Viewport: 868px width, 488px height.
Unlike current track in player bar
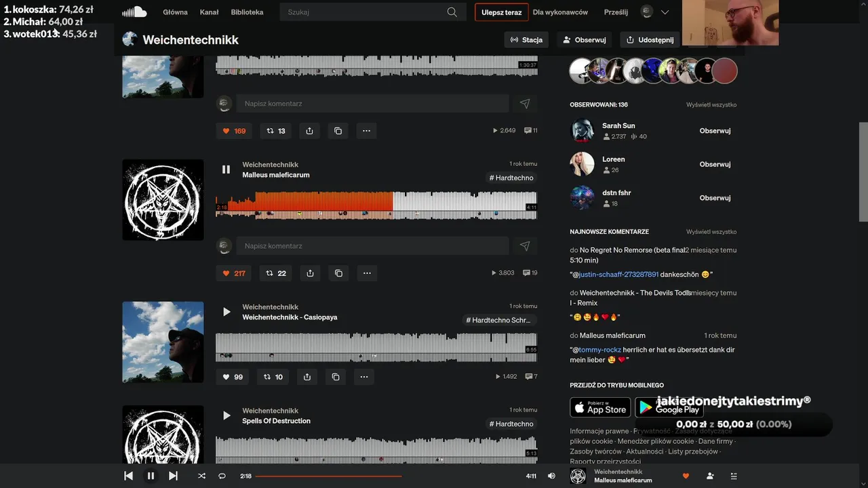(686, 476)
